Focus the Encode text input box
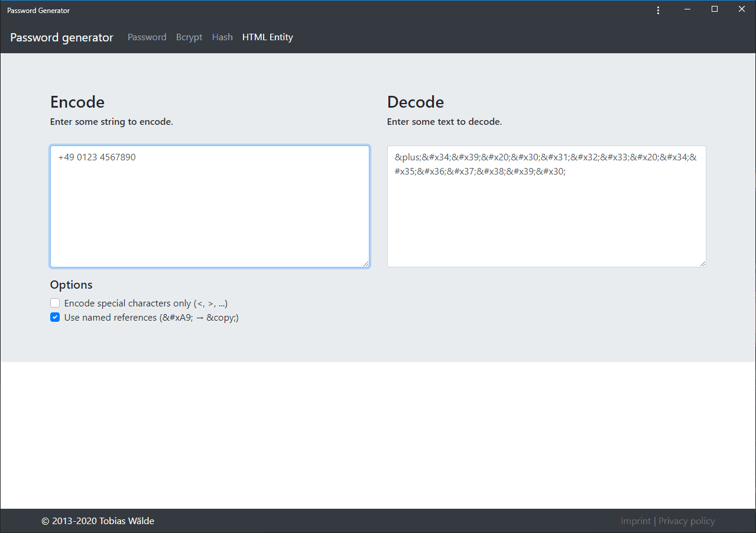This screenshot has width=756, height=533. (x=210, y=206)
